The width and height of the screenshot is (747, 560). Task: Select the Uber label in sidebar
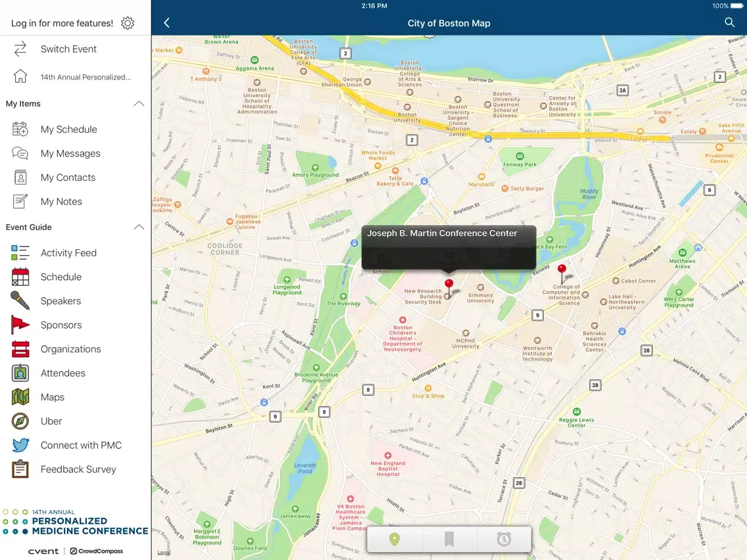click(x=51, y=421)
